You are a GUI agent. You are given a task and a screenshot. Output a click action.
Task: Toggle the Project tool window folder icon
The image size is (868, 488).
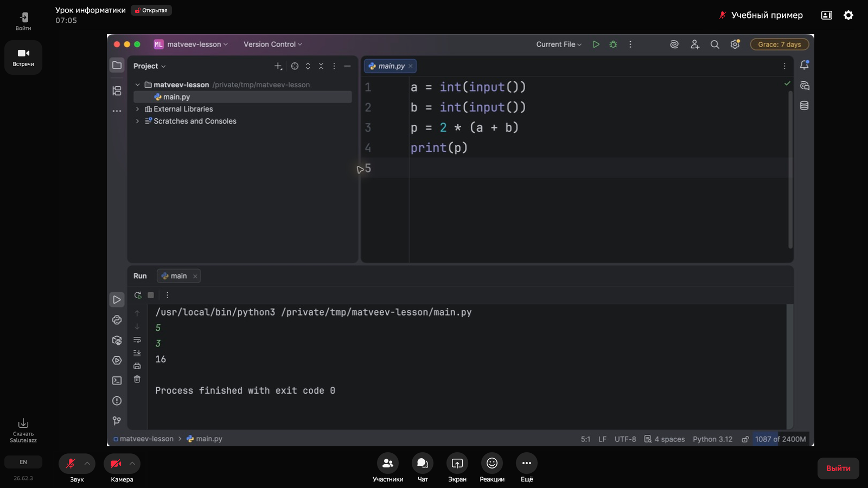coord(117,65)
